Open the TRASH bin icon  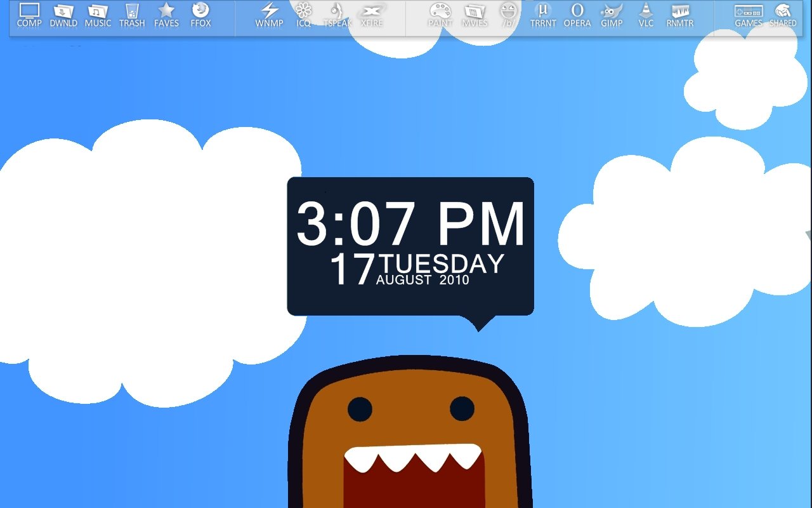click(x=132, y=15)
